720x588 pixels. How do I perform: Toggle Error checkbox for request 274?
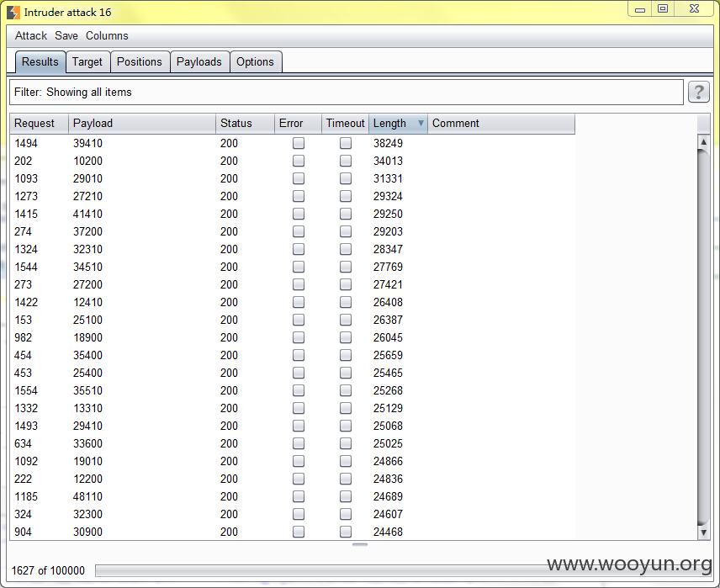pos(299,231)
